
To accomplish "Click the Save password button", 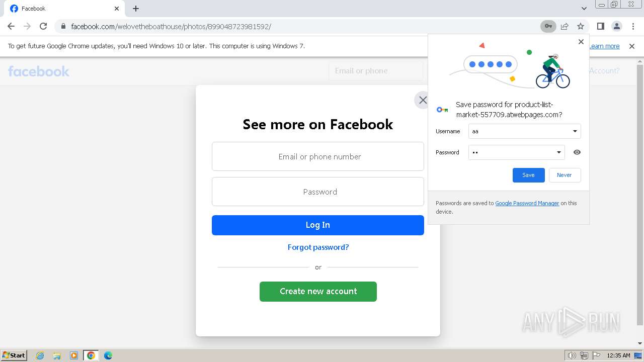I will (x=528, y=175).
